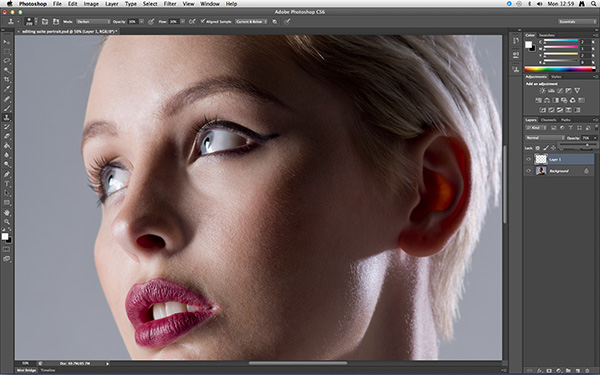Image resolution: width=600 pixels, height=375 pixels.
Task: Select the Crop tool
Action: click(7, 80)
